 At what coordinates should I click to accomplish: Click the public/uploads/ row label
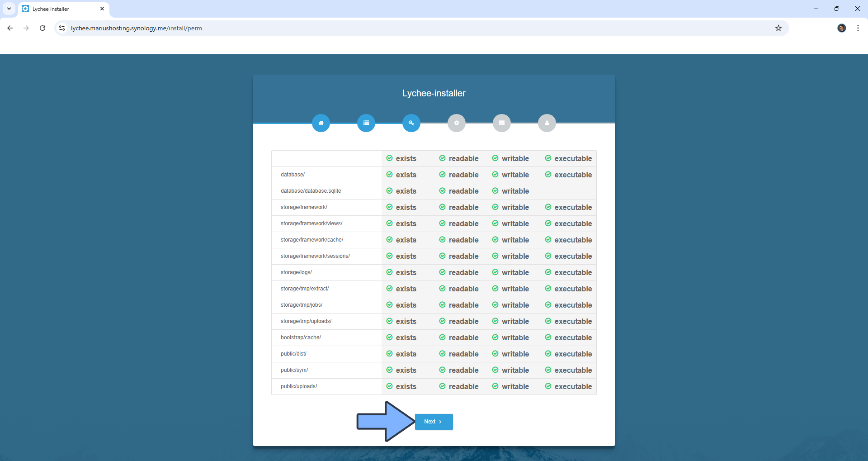[x=299, y=386]
